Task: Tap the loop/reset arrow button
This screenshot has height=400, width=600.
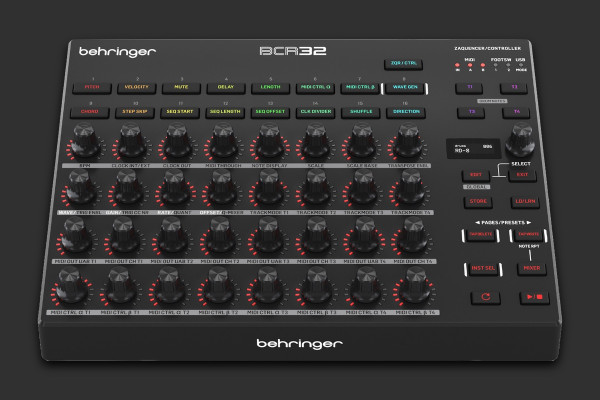Action: click(x=486, y=297)
